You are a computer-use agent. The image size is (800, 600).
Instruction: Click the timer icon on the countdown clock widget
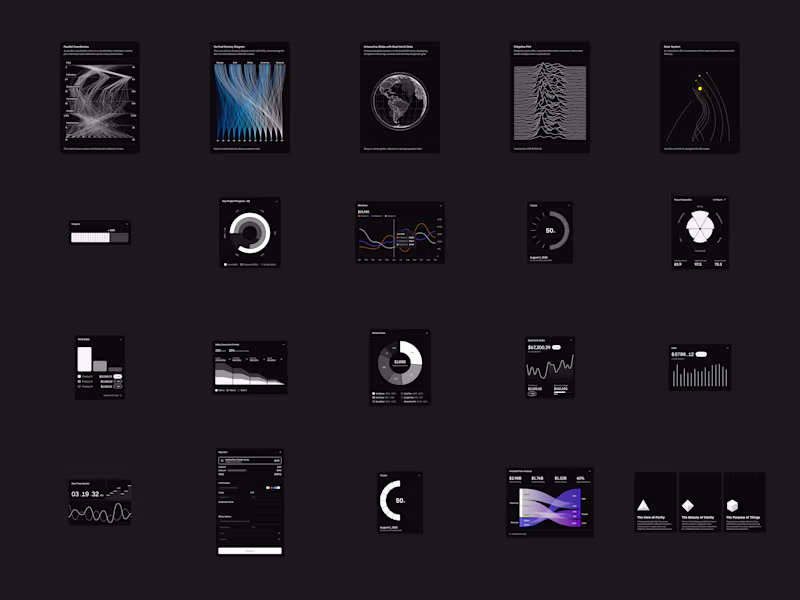pyautogui.click(x=126, y=478)
